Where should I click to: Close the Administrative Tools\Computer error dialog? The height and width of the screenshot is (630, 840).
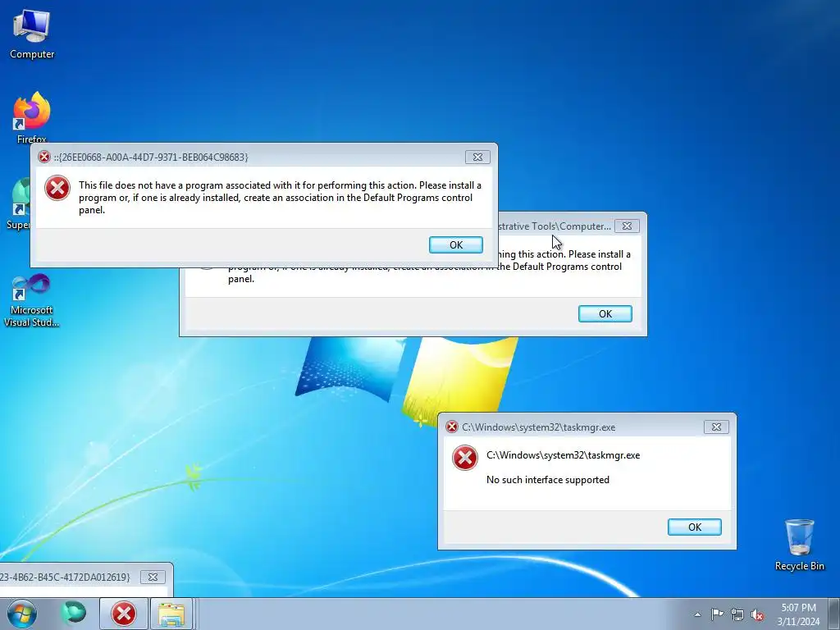click(x=627, y=226)
